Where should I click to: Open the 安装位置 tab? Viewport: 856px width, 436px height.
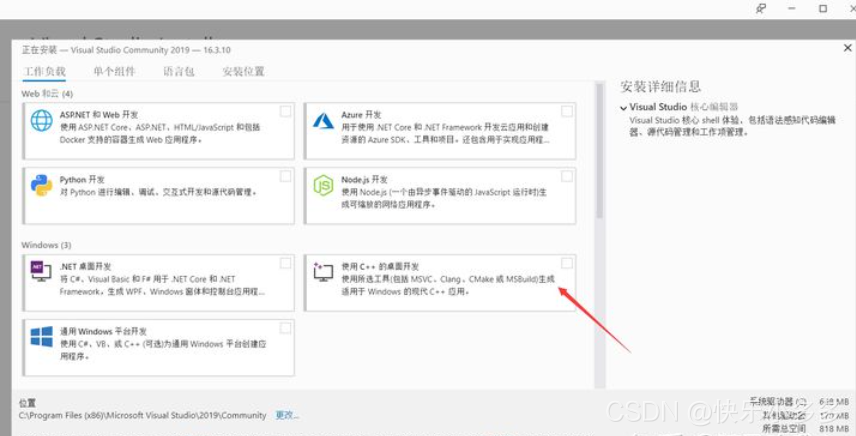tap(243, 71)
